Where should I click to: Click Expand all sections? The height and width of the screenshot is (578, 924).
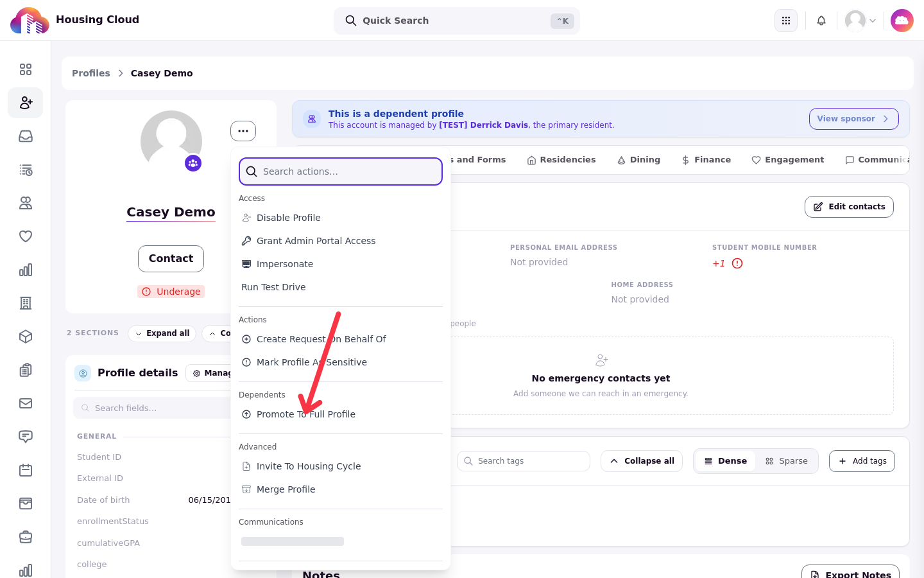[162, 333]
